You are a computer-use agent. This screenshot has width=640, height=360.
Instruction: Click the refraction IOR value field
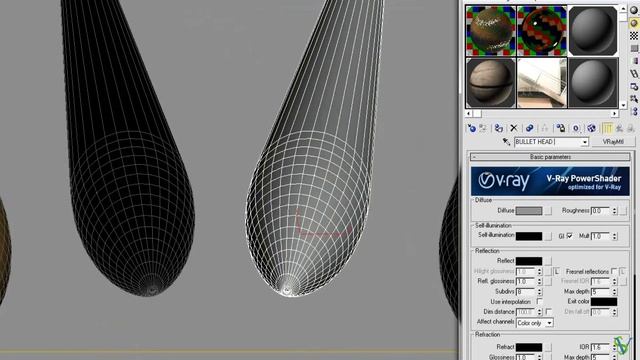pyautogui.click(x=600, y=347)
